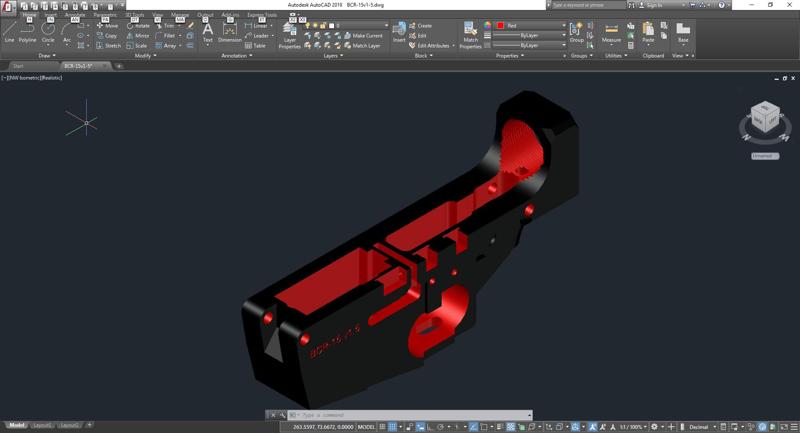Image resolution: width=800 pixels, height=433 pixels.
Task: Click the object color wheel icon
Action: tap(488, 26)
